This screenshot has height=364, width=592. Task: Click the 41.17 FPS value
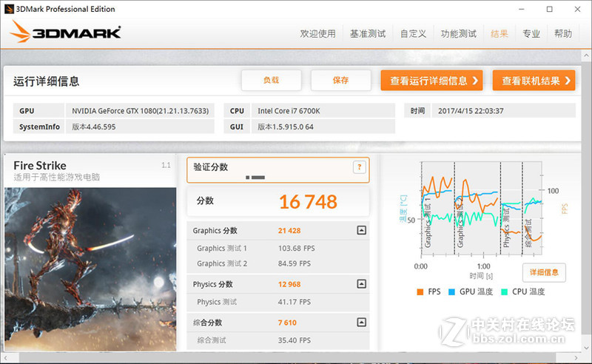click(x=294, y=302)
